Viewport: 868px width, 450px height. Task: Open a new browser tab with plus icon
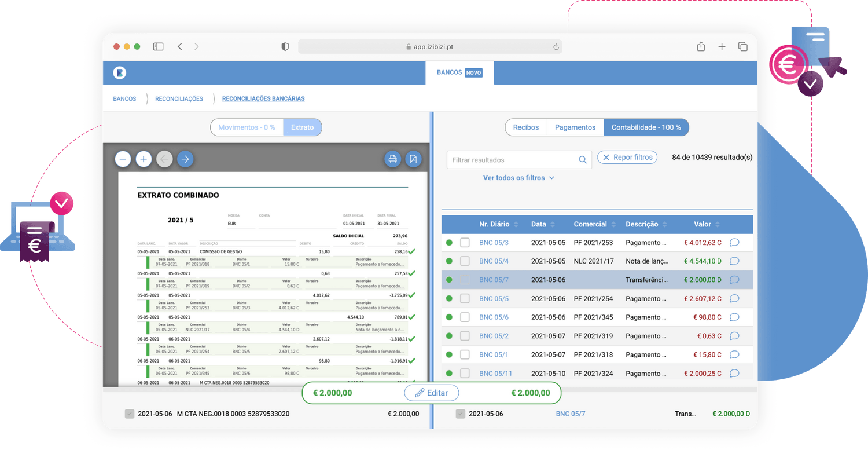[722, 47]
